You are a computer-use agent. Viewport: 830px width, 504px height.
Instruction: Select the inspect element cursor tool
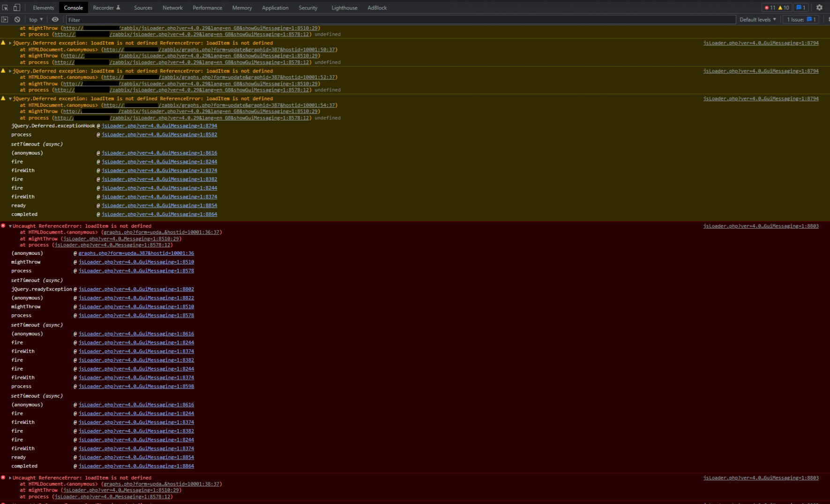5,7
